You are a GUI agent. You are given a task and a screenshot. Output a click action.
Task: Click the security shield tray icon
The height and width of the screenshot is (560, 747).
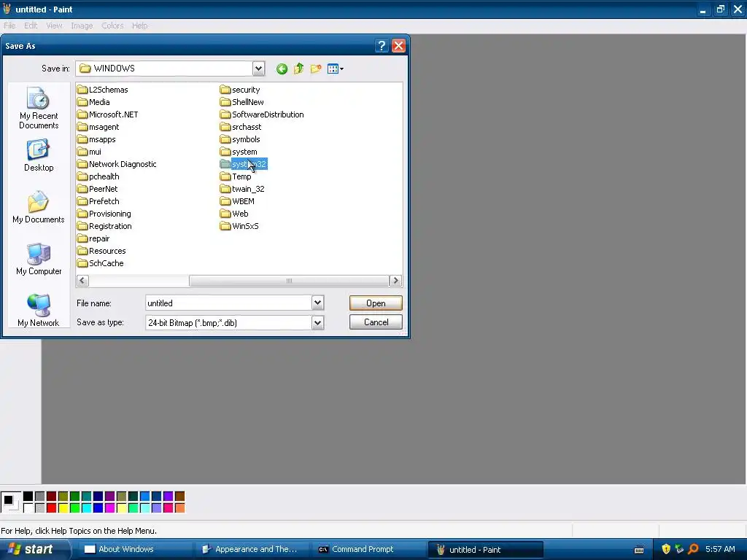[x=666, y=549]
